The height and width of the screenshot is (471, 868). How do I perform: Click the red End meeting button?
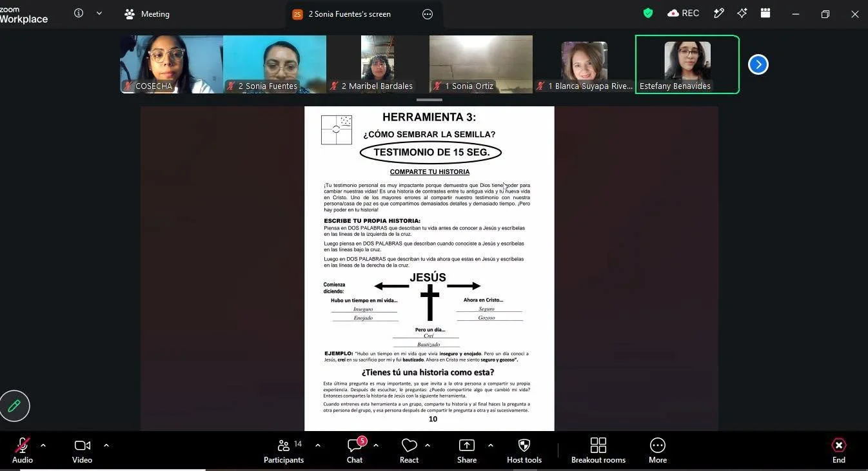point(838,451)
